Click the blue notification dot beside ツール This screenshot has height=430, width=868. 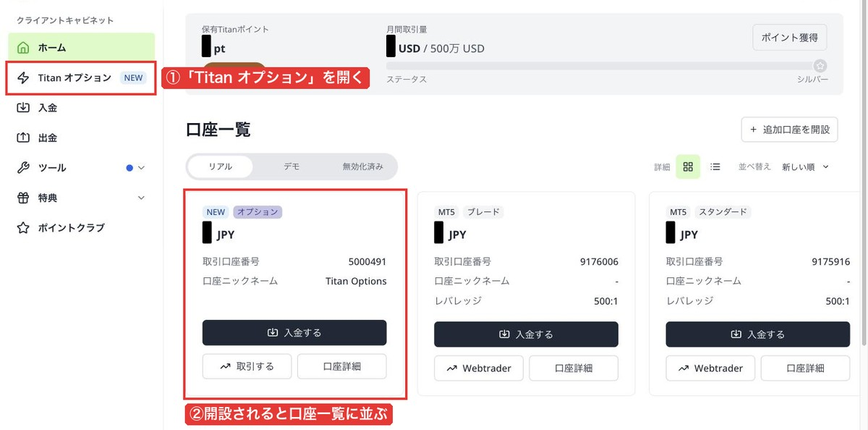[129, 167]
